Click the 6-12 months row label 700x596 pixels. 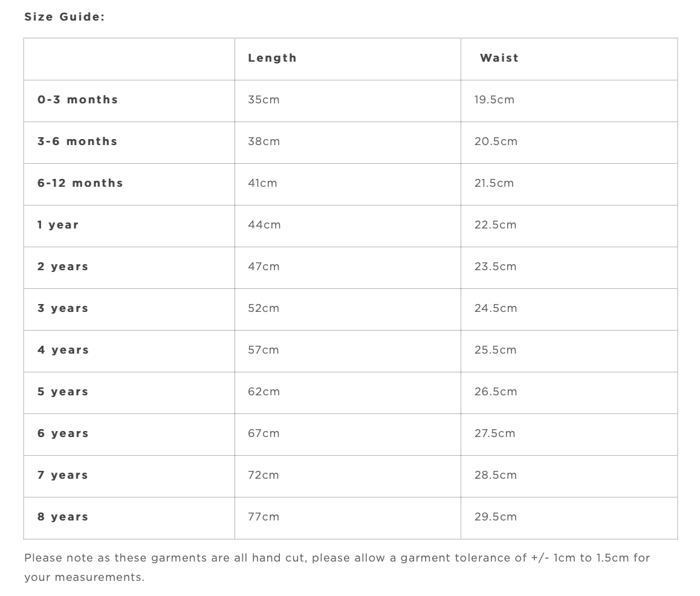(80, 183)
